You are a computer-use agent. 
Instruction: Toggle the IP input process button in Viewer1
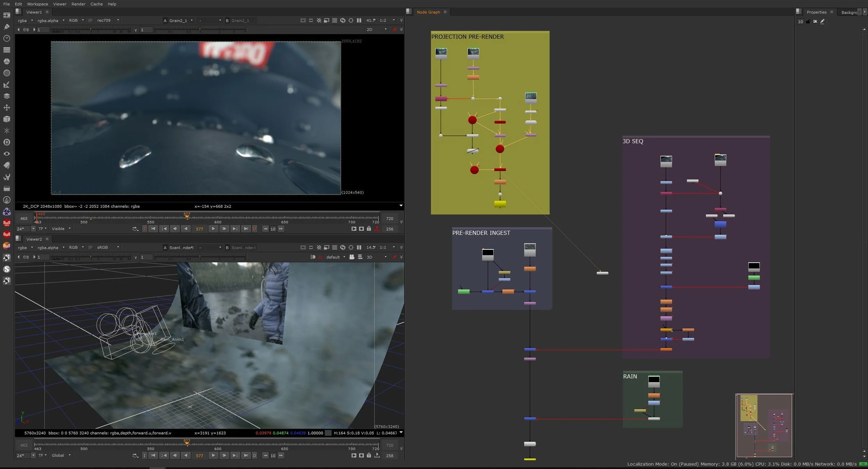[x=90, y=20]
